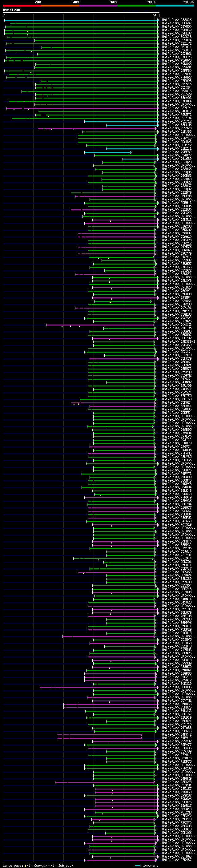Viewport: 197px width, 868px height.
Task: Select hit label UniRef100_C5MGE4
Action: tap(177, 403)
